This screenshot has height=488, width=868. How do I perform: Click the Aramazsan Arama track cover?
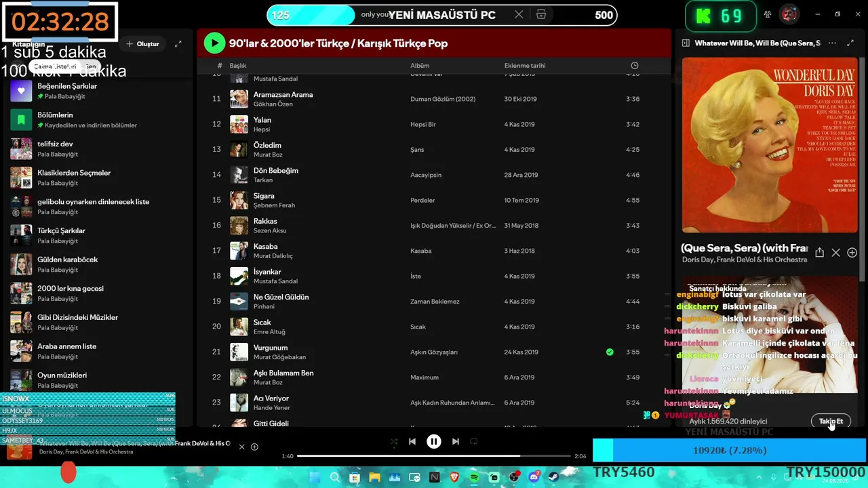239,99
